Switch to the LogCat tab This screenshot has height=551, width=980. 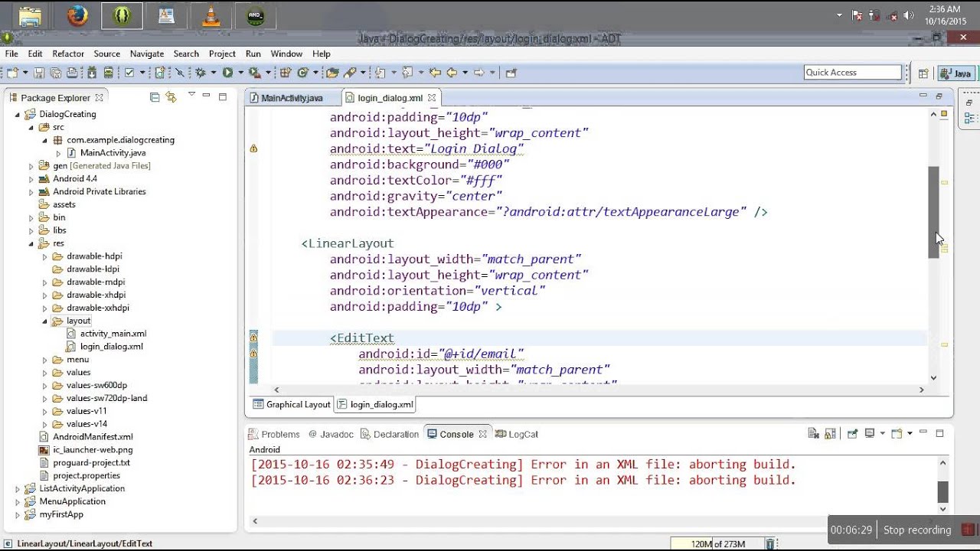coord(517,434)
